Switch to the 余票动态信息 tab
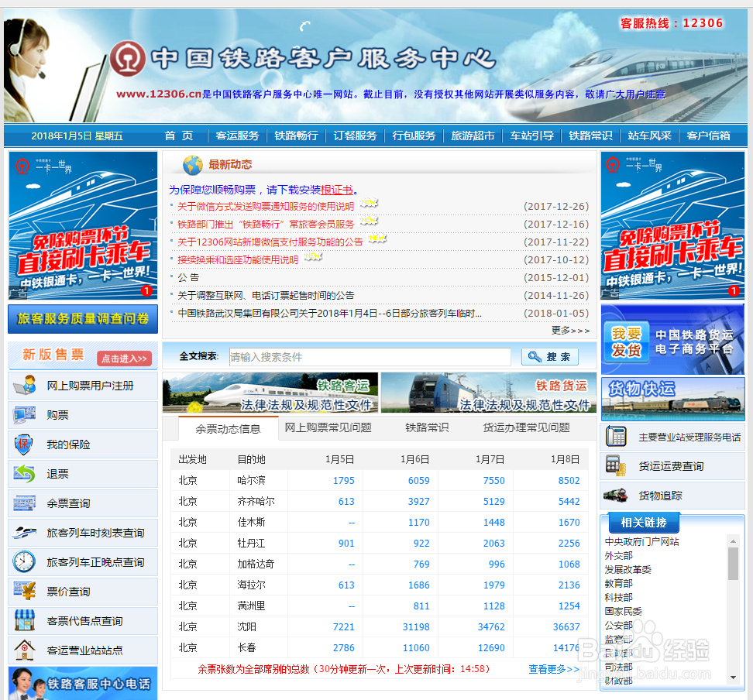This screenshot has width=753, height=700. tap(228, 428)
